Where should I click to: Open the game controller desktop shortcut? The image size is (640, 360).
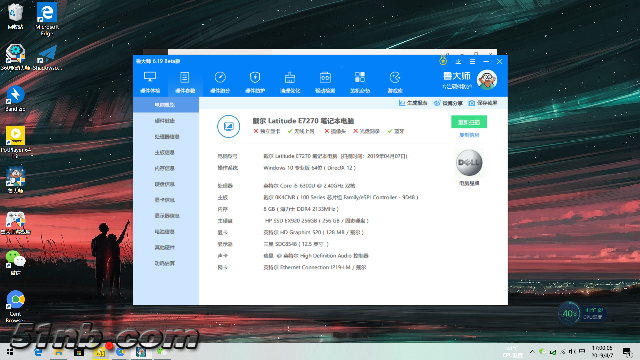(x=15, y=222)
